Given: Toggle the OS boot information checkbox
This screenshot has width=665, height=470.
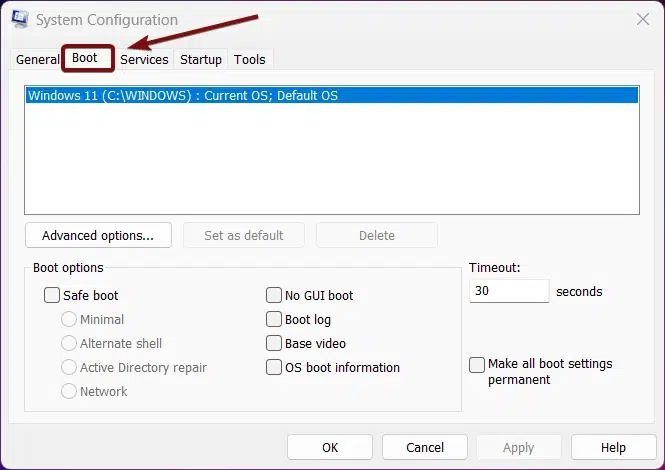Looking at the screenshot, I should 274,367.
